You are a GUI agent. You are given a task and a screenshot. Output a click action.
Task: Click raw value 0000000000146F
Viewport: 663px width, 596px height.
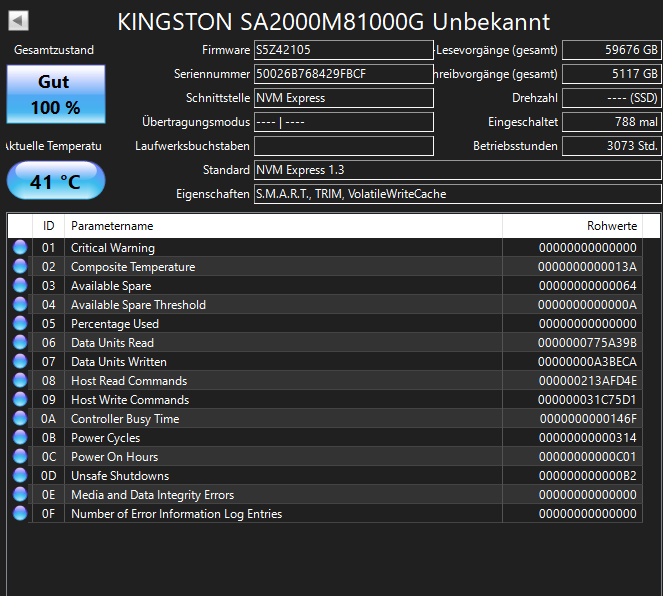(x=588, y=419)
